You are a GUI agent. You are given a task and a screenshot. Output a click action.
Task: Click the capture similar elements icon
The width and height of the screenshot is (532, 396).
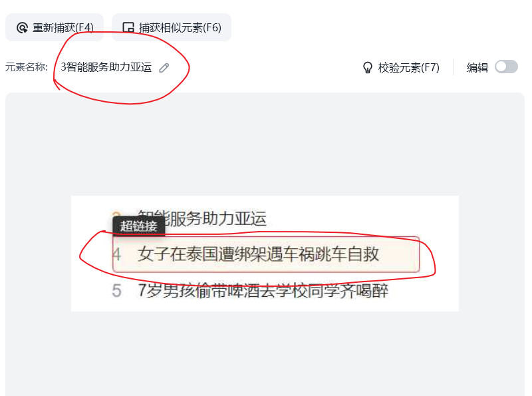(128, 27)
